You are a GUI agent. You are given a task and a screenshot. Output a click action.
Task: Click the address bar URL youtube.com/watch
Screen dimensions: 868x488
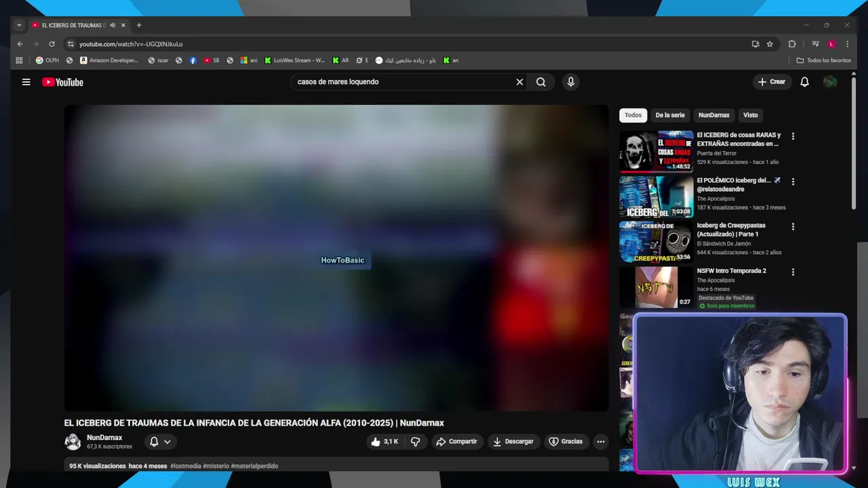(131, 44)
